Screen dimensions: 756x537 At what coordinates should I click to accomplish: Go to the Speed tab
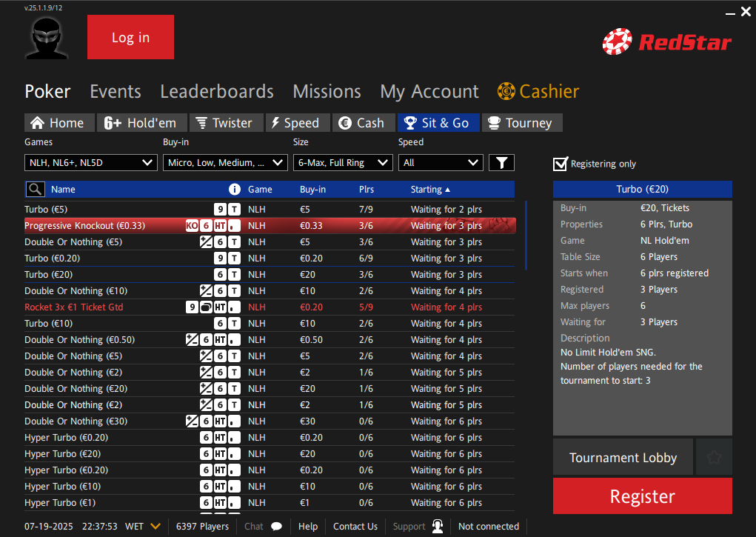[298, 123]
